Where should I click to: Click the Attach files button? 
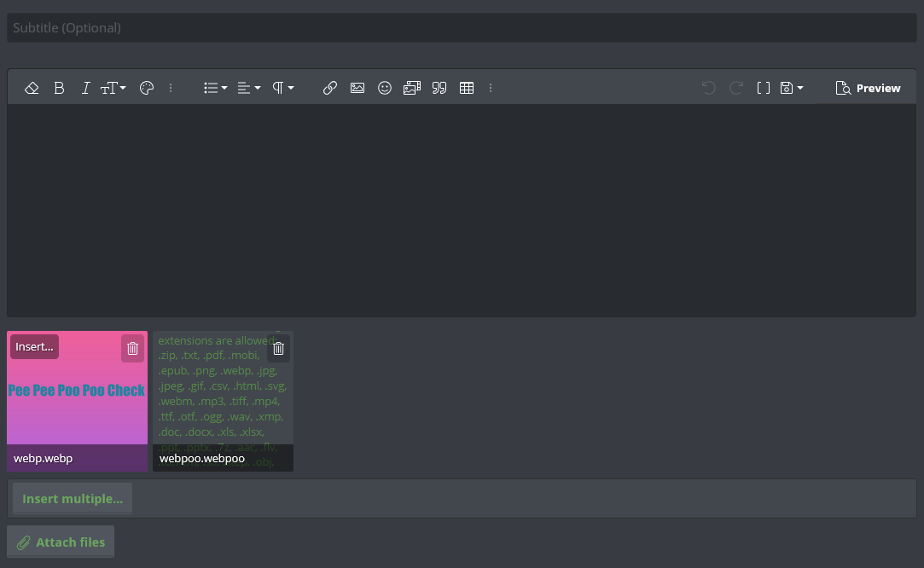pyautogui.click(x=61, y=542)
